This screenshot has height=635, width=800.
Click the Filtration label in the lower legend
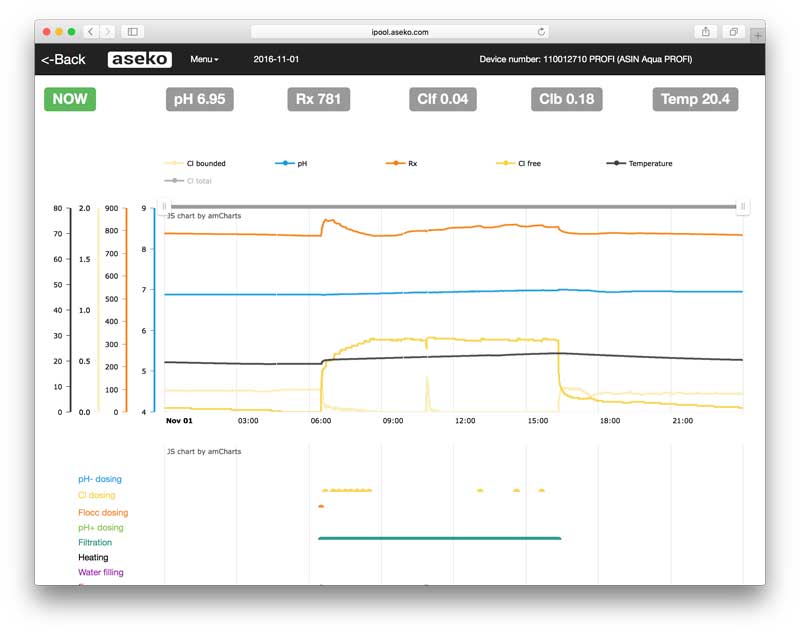[97, 542]
